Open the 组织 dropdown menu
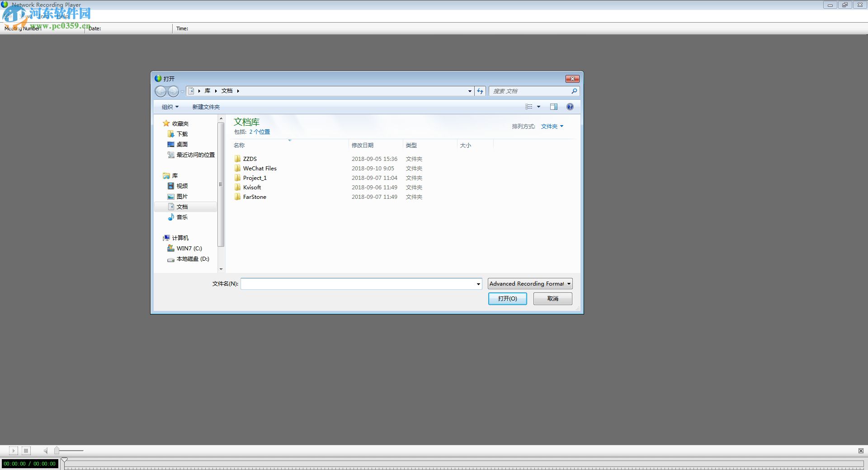The height and width of the screenshot is (470, 868). click(170, 107)
